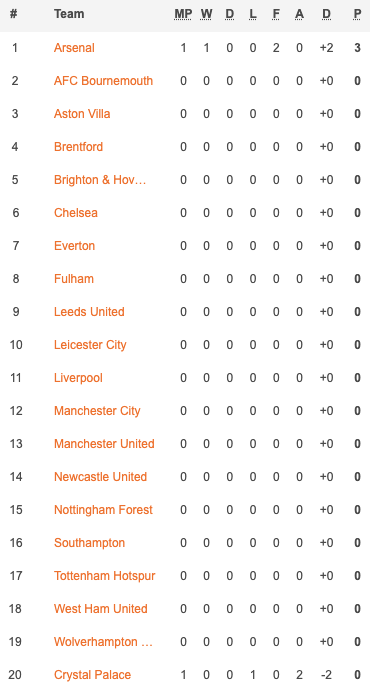Click the truncated Brighton & Hov… link
Screen dimensions: 370x690
coord(100,180)
